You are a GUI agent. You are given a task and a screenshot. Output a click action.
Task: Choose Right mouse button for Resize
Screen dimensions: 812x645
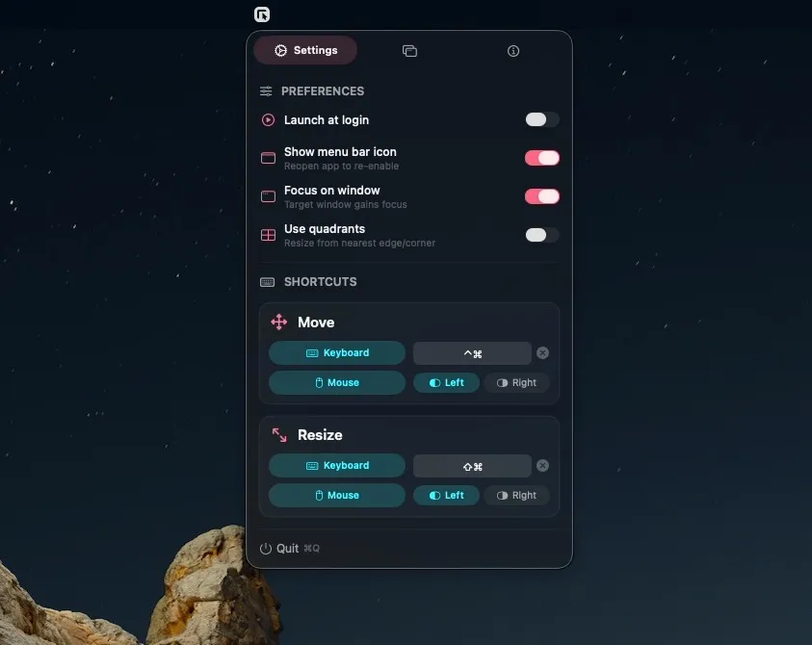(x=516, y=496)
